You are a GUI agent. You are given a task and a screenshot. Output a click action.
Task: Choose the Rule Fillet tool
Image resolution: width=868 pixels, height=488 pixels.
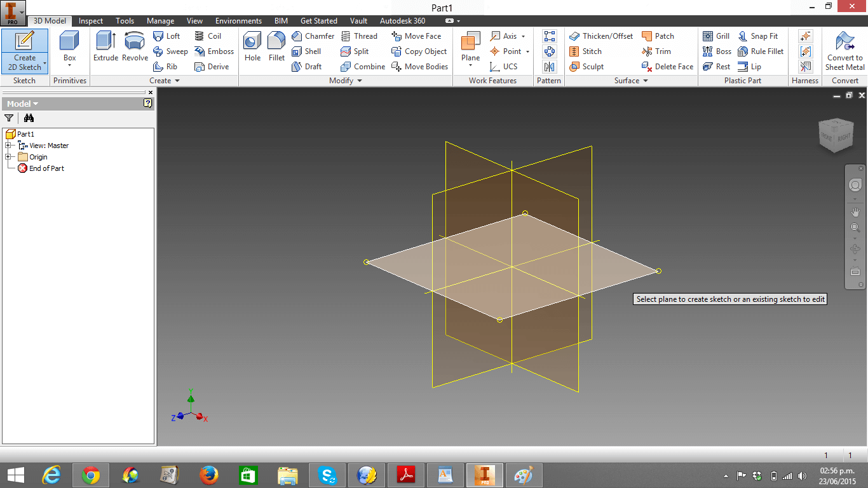point(761,51)
